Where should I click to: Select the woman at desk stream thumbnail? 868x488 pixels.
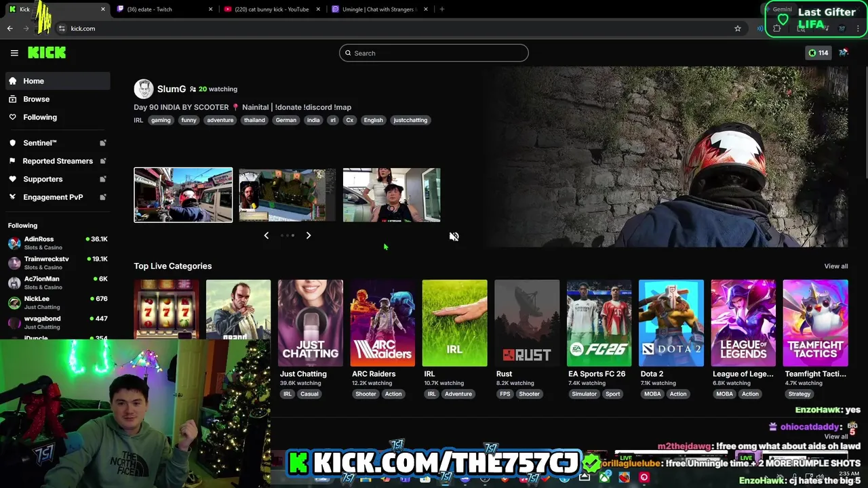tap(391, 195)
